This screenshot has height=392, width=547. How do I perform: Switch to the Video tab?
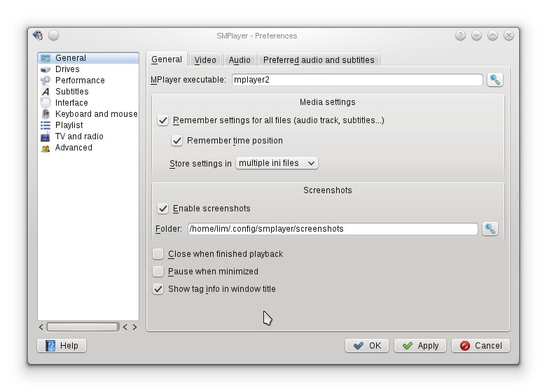coord(205,59)
